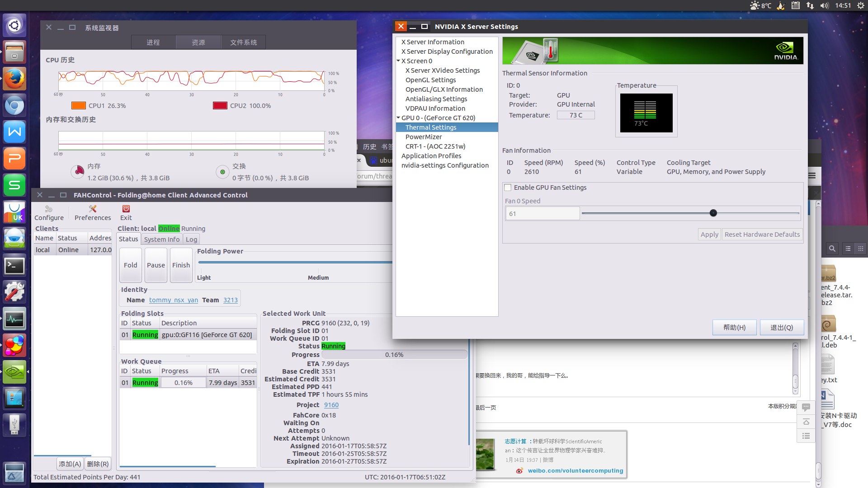868x488 pixels.
Task: Open the sound volume indicator
Action: pos(824,5)
